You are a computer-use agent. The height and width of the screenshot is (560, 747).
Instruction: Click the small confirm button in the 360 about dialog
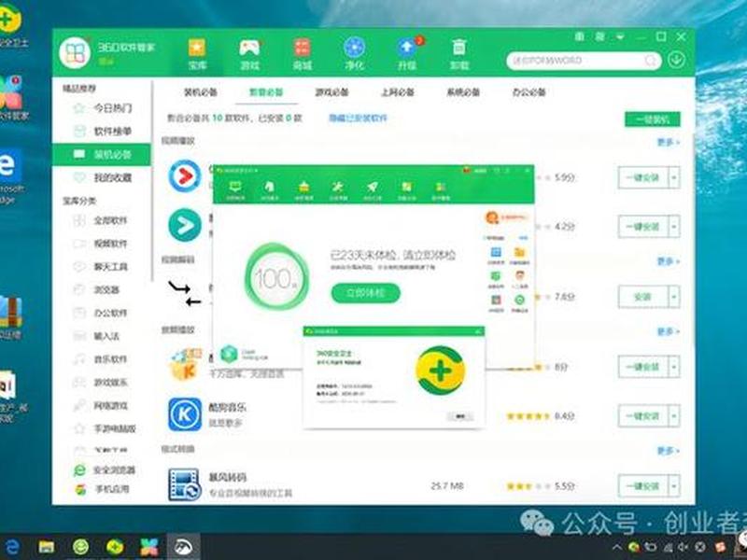[460, 416]
